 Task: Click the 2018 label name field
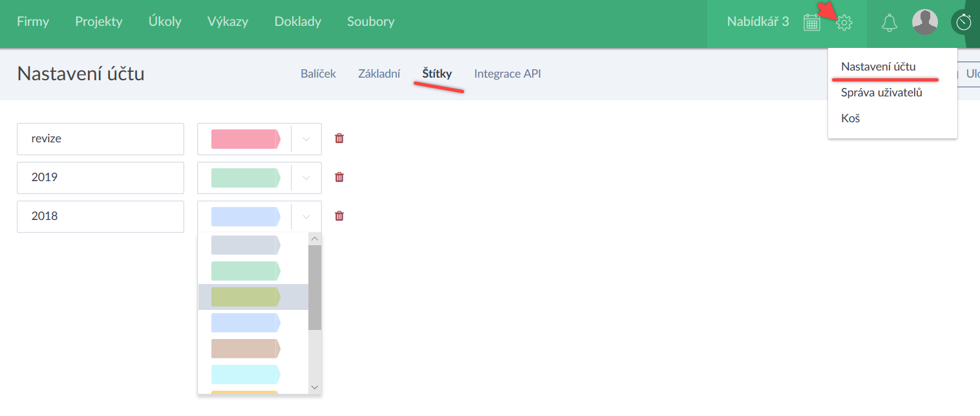tap(100, 217)
